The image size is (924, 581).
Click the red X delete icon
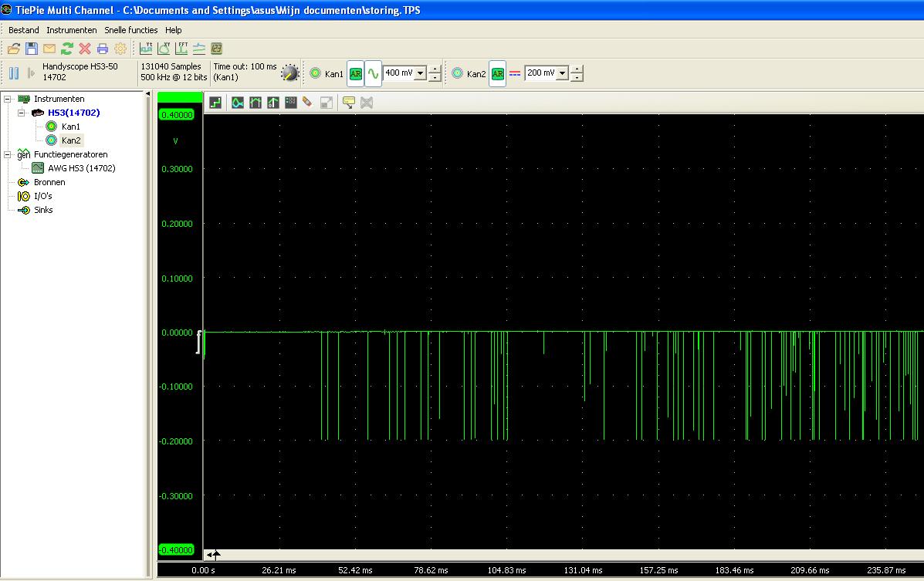tap(85, 49)
